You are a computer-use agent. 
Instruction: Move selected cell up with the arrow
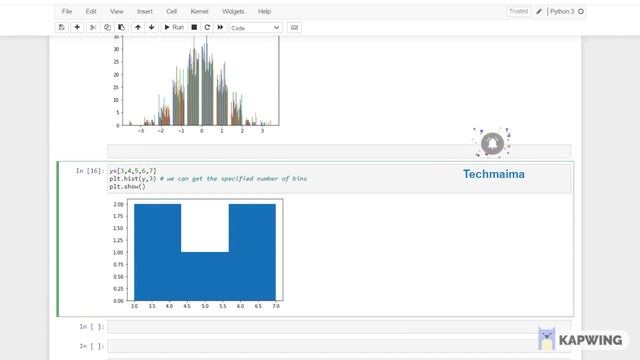tap(138, 27)
